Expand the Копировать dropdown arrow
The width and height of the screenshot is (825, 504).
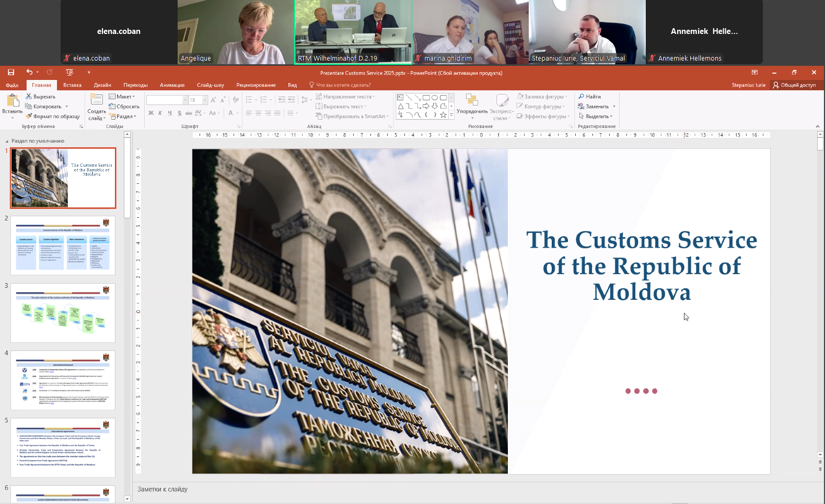pos(67,107)
